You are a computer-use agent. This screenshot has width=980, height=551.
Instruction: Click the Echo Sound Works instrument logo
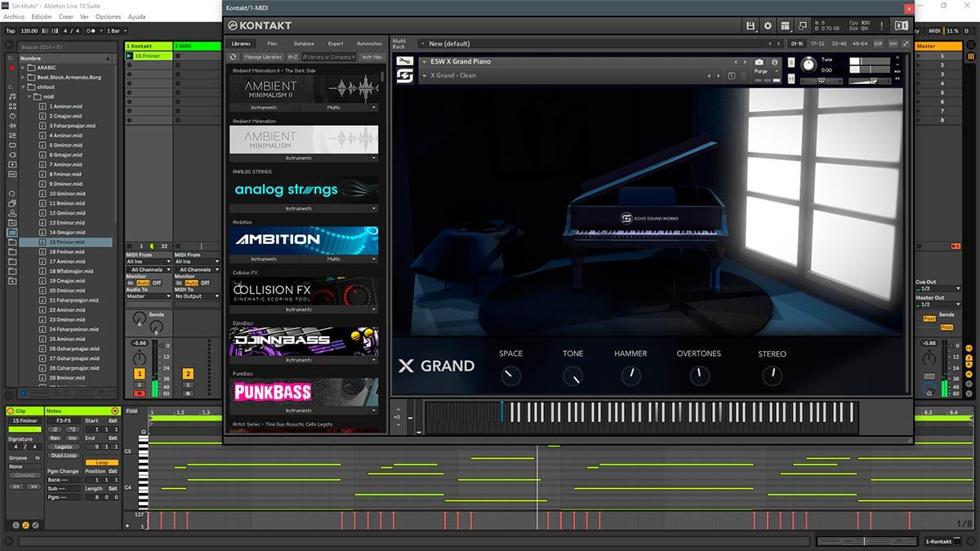coord(404,76)
